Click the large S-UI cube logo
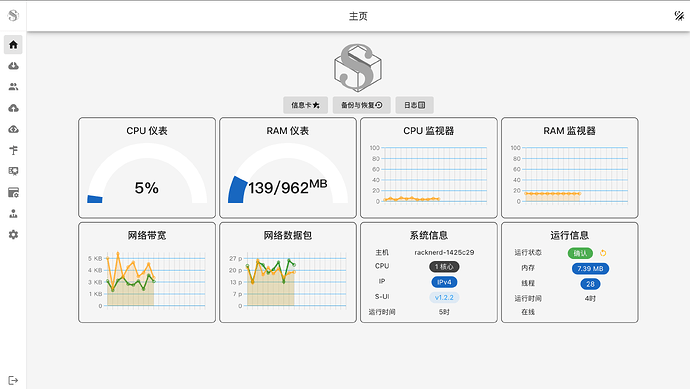690x389 pixels. pos(358,67)
